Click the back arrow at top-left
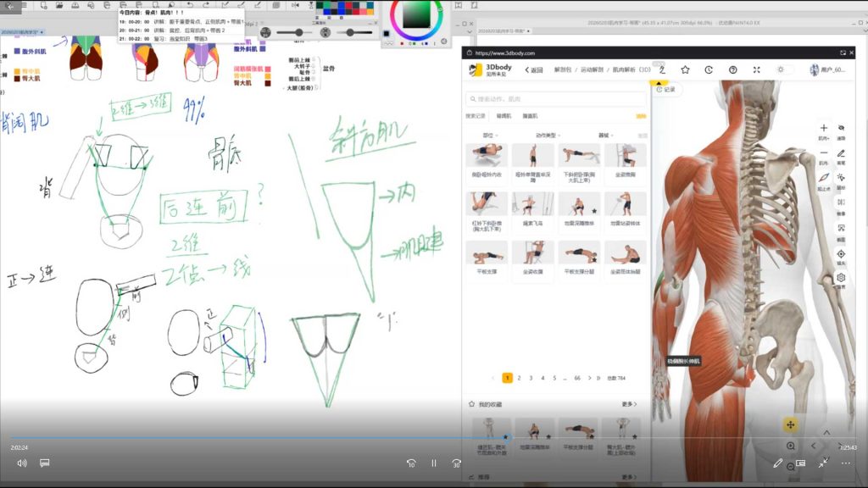 [9, 6]
